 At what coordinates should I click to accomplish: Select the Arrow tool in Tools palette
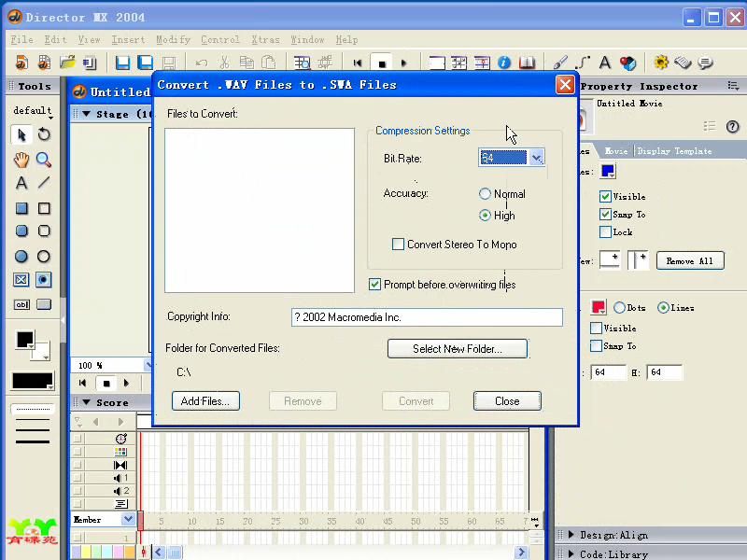tap(21, 134)
